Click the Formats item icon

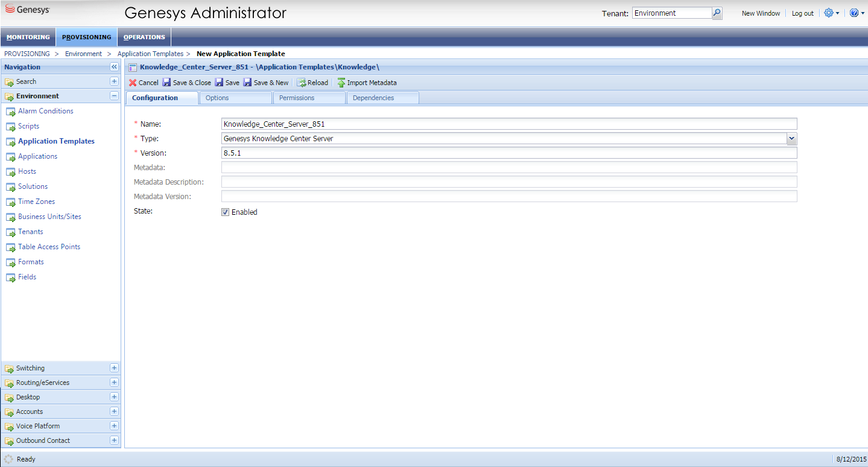10,262
